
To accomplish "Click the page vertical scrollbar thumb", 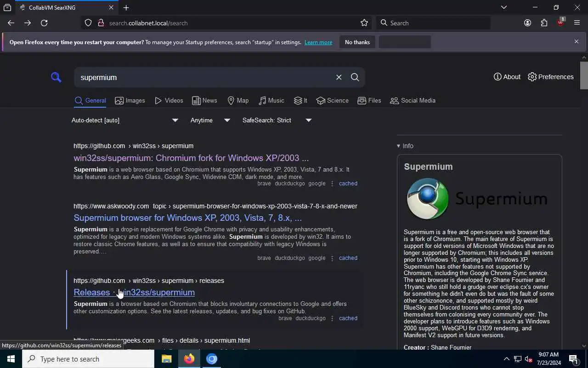I will [584, 75].
